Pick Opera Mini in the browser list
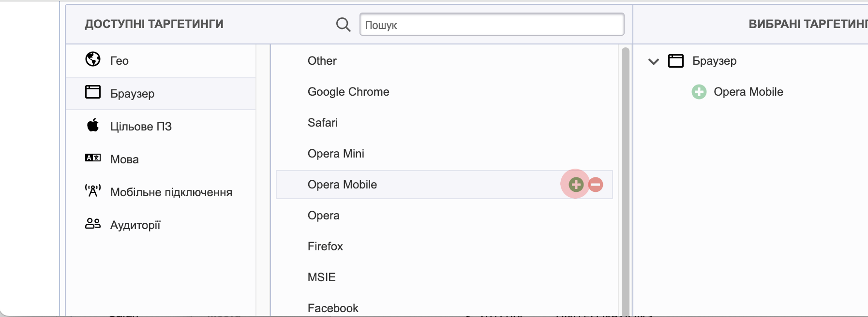The image size is (868, 317). pyautogui.click(x=336, y=154)
